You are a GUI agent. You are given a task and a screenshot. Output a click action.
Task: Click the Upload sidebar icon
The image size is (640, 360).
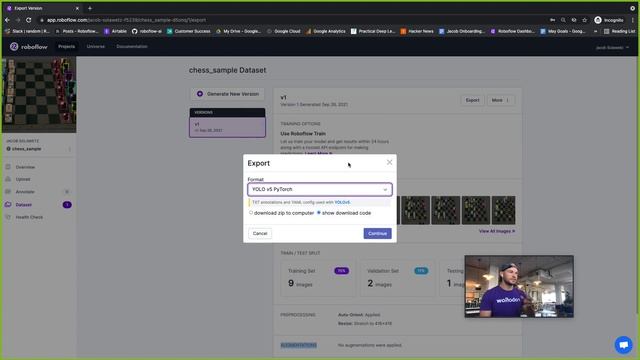pyautogui.click(x=8, y=179)
